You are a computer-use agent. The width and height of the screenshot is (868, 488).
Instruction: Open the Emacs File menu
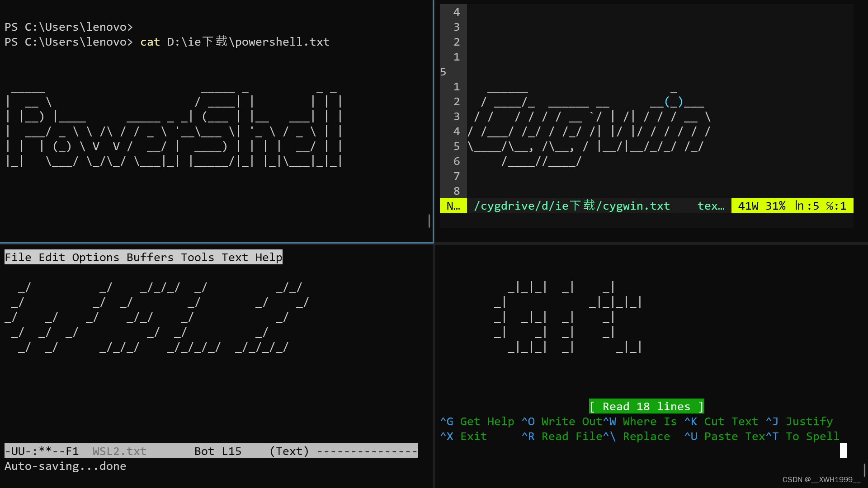pos(18,257)
